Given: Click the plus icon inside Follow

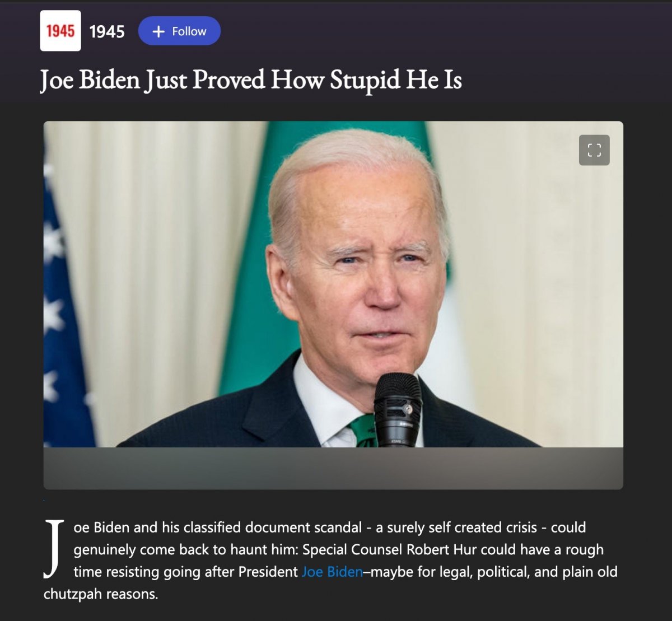Looking at the screenshot, I should (158, 31).
